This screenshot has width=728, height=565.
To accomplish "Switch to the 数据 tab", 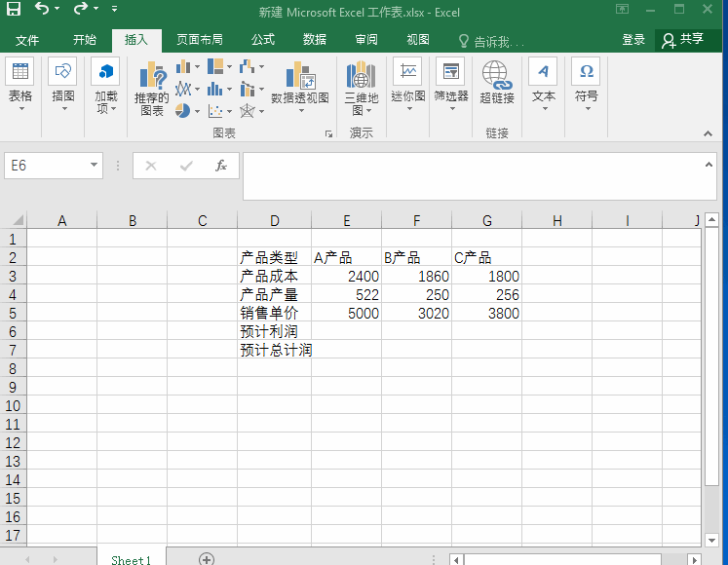I will 315,40.
